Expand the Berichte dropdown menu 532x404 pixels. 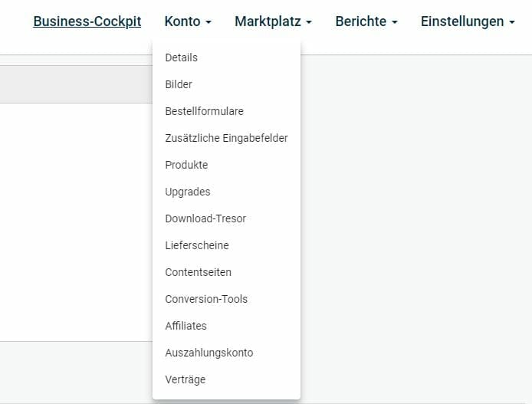[366, 21]
